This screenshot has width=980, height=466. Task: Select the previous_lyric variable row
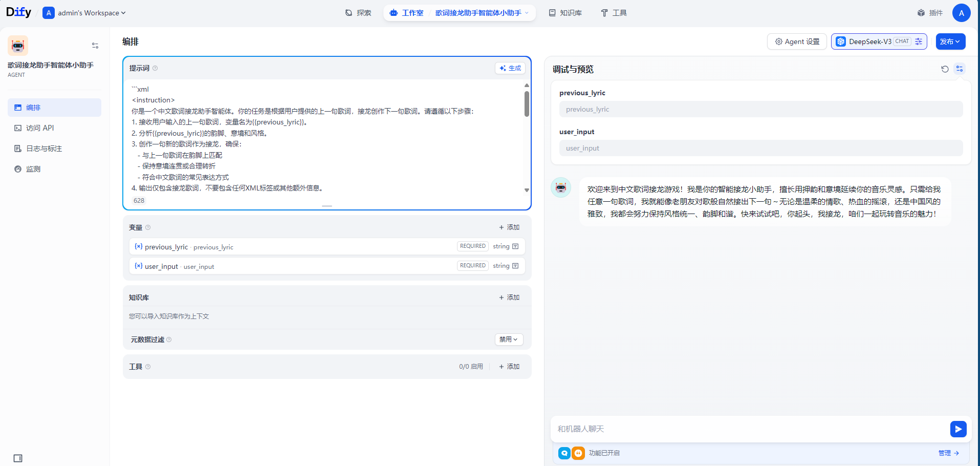(327, 246)
